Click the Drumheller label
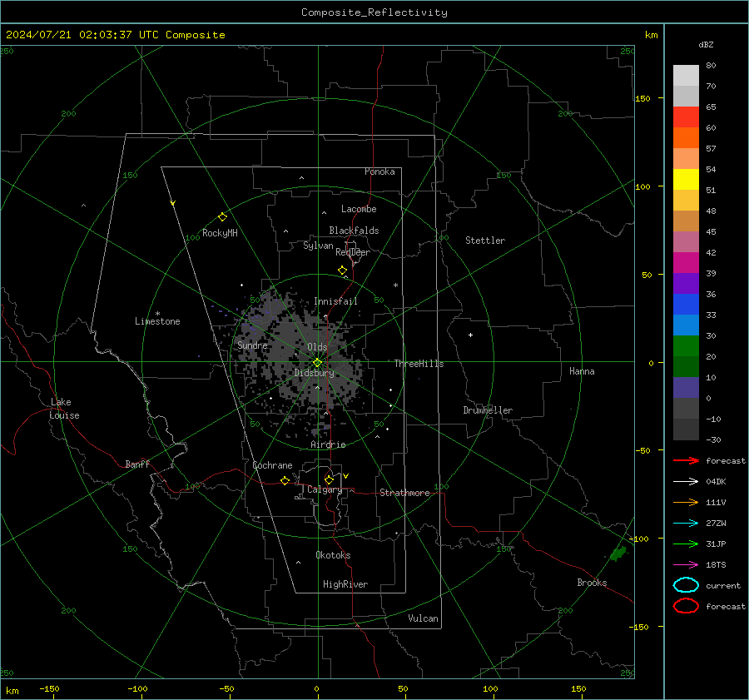This screenshot has width=749, height=700. coord(488,410)
